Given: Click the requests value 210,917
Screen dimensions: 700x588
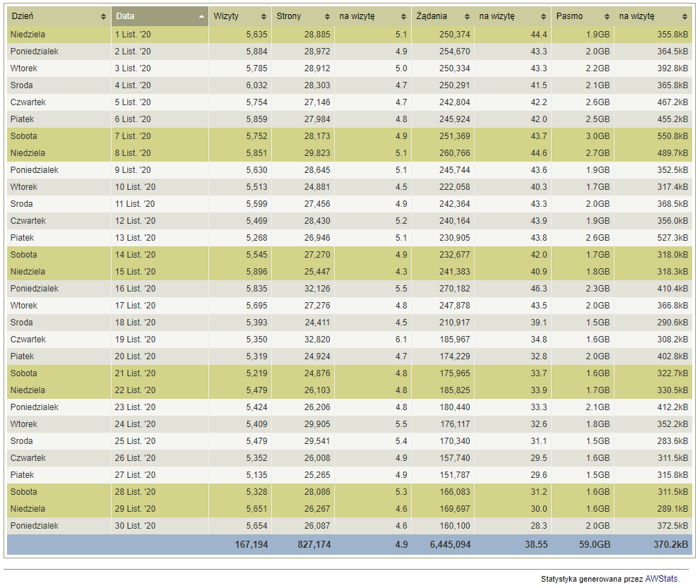Looking at the screenshot, I should pos(454,323).
